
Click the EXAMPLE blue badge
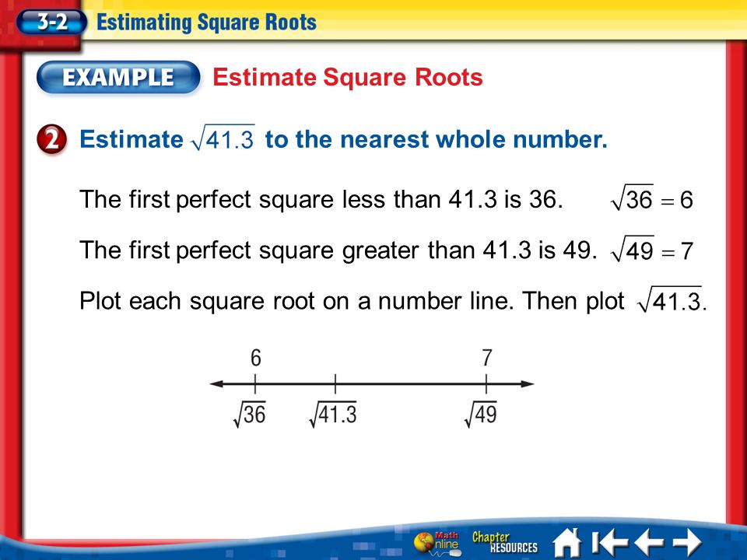click(118, 77)
